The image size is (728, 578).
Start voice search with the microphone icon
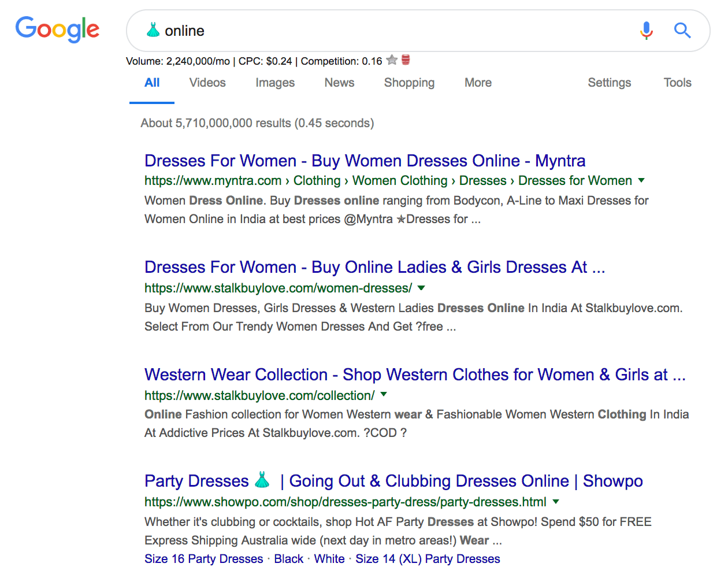click(x=647, y=30)
